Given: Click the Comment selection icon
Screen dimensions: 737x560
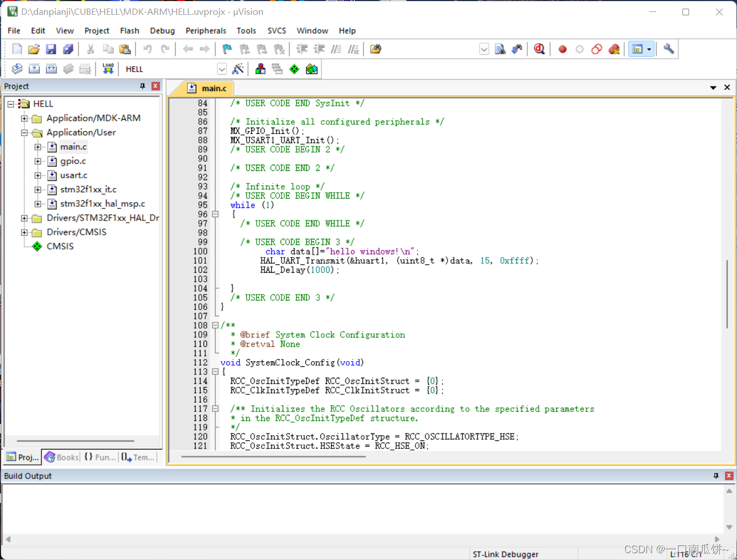Looking at the screenshot, I should click(336, 49).
